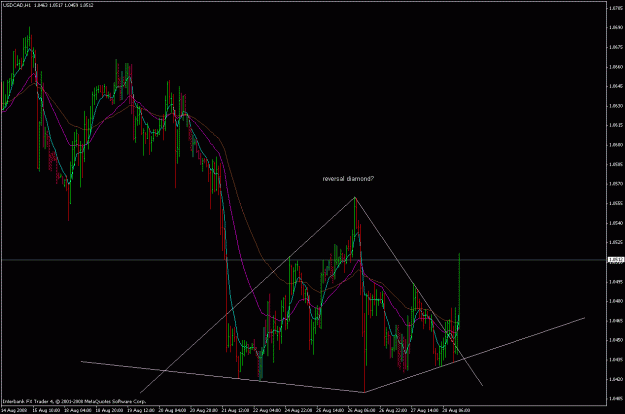Click the 1.0495 price axis label
This screenshot has width=625, height=414.
616,282
